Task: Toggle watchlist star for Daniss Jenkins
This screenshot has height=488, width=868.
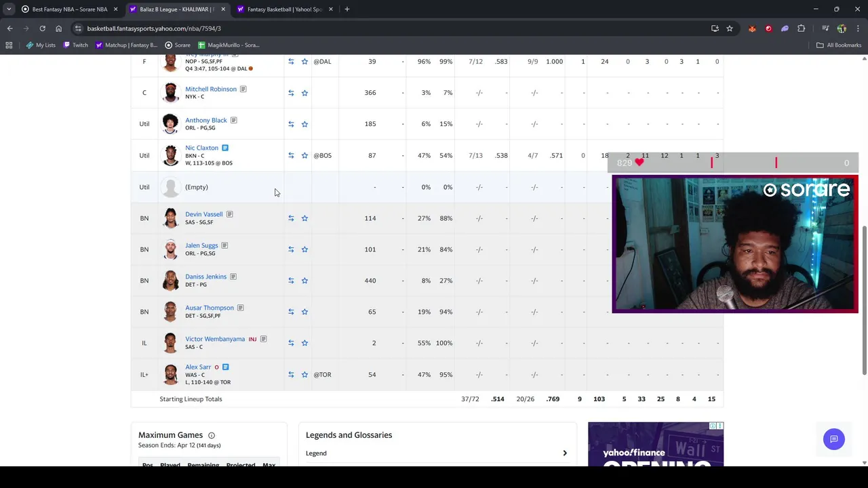Action: (x=304, y=281)
